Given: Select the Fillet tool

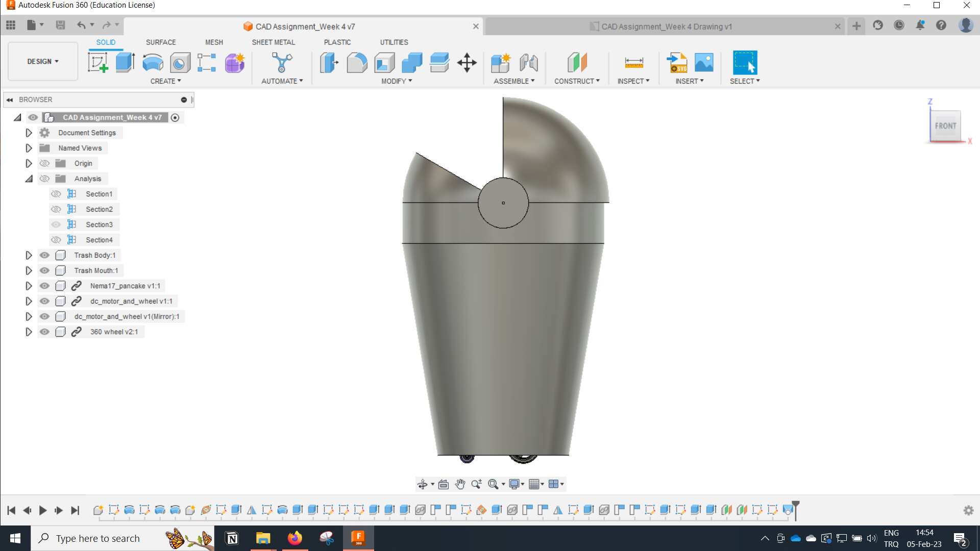Looking at the screenshot, I should click(357, 63).
